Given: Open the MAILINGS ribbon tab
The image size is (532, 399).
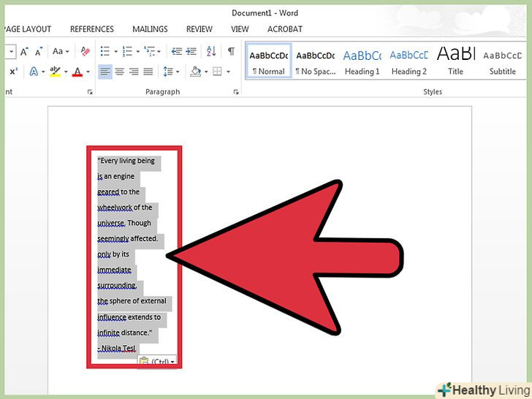Looking at the screenshot, I should click(150, 29).
